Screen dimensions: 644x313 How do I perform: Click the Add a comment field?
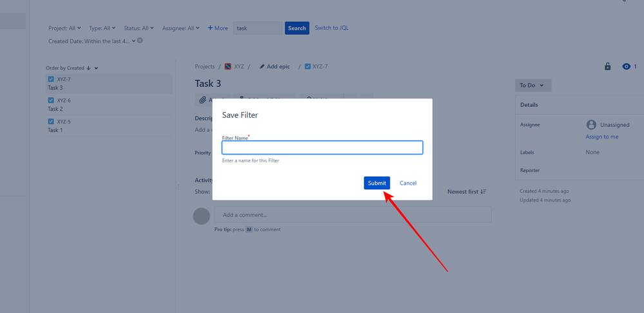(353, 214)
